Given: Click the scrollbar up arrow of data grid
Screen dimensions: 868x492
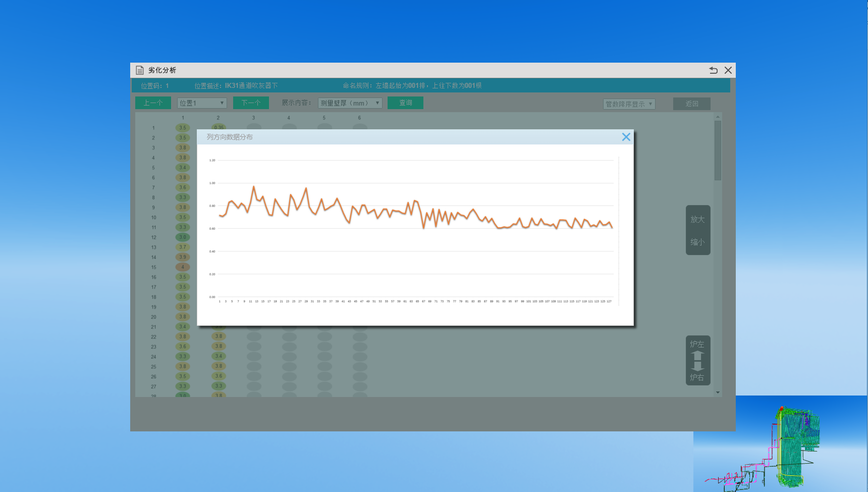Looking at the screenshot, I should tap(718, 117).
